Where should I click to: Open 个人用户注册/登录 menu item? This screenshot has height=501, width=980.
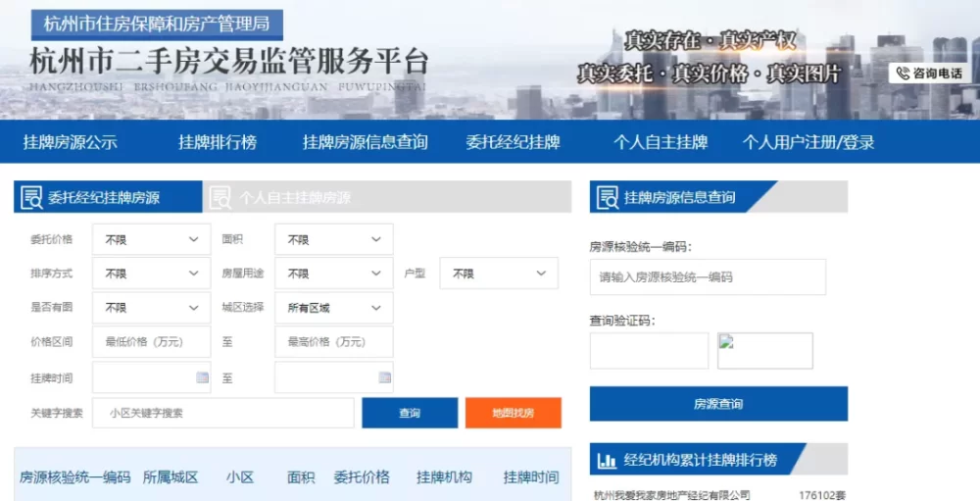pos(808,142)
